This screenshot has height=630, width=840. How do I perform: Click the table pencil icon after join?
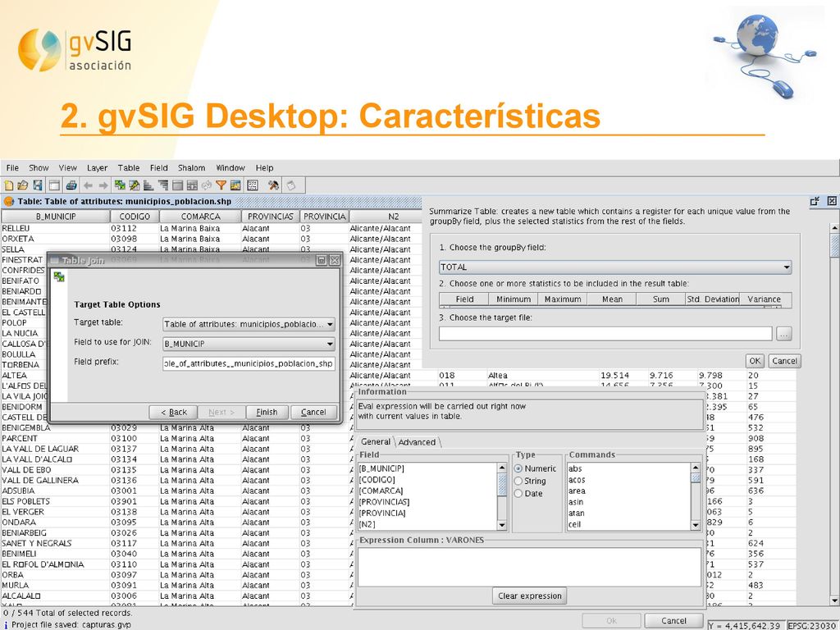pyautogui.click(x=135, y=185)
